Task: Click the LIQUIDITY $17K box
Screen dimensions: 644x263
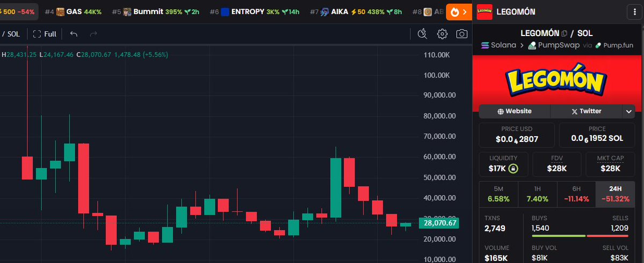Action: [x=503, y=164]
